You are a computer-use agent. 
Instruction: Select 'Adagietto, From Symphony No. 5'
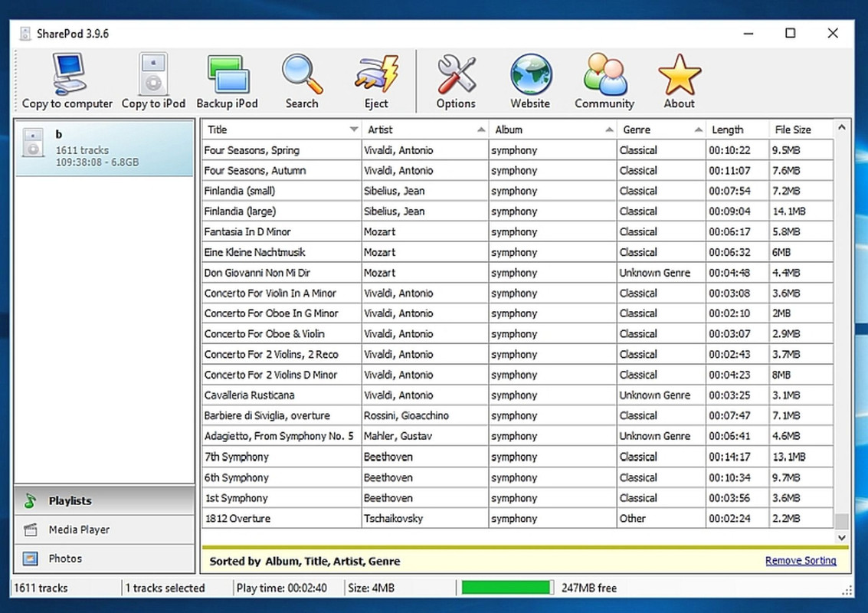pos(518,436)
